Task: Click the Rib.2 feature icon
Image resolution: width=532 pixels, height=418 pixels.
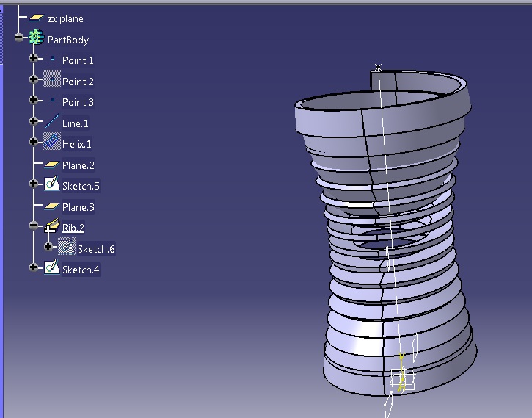Action: (x=52, y=226)
